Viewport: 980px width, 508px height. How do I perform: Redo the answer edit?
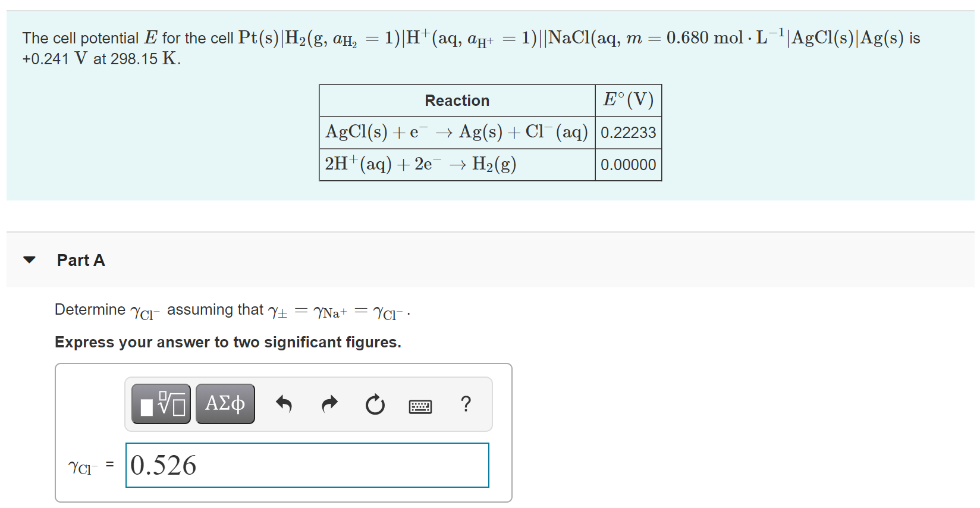[329, 404]
